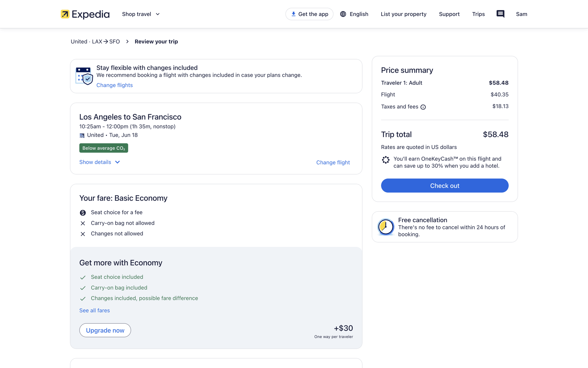Click the Stay flexible with changes included heading
This screenshot has height=368, width=588.
tap(147, 68)
